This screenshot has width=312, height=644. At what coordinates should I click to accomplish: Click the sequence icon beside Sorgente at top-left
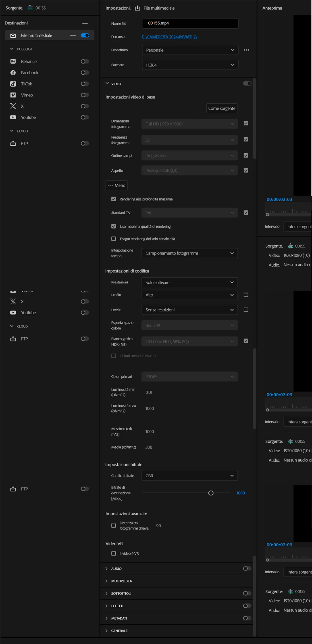coord(30,8)
